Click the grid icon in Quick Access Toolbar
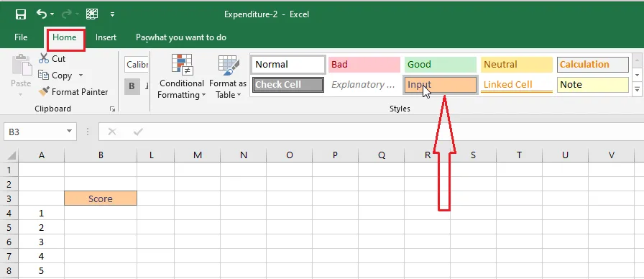Viewport: 644px width, 279px height. tap(91, 14)
